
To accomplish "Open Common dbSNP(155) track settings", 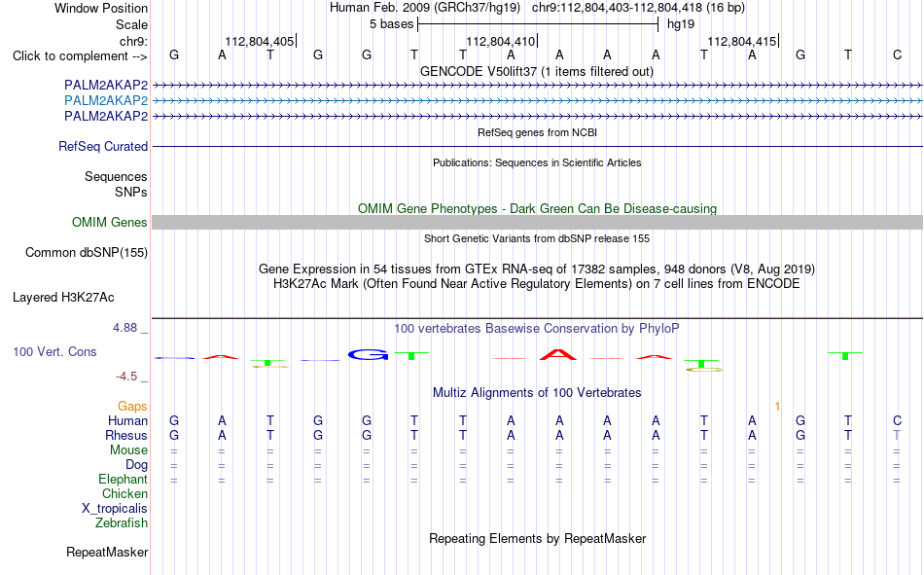I will [x=87, y=252].
